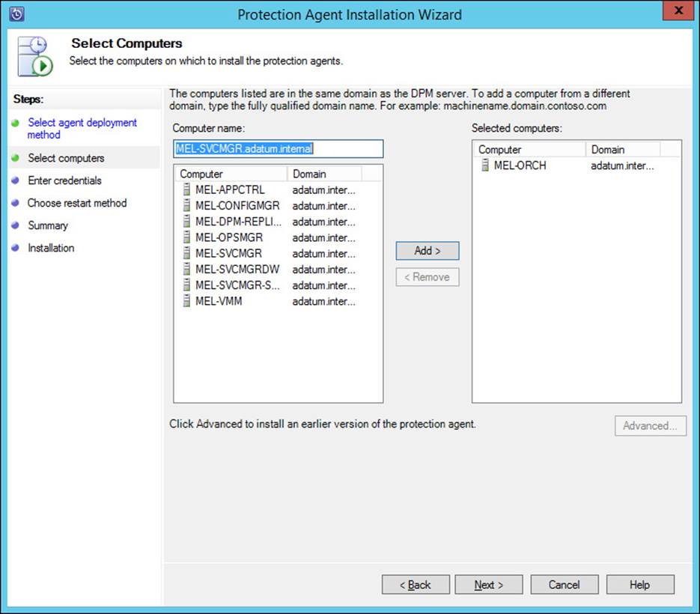Click domain cell of the MEL-ORCH row
Viewport: 700px width, 614px height.
click(622, 165)
